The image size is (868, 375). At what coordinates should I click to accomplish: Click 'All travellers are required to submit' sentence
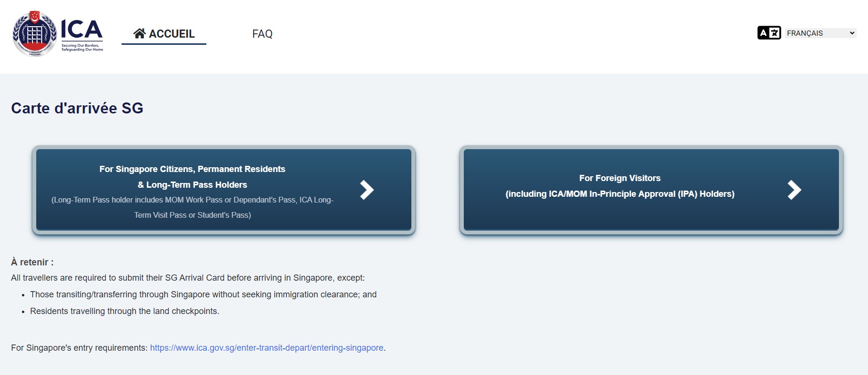[x=188, y=278]
